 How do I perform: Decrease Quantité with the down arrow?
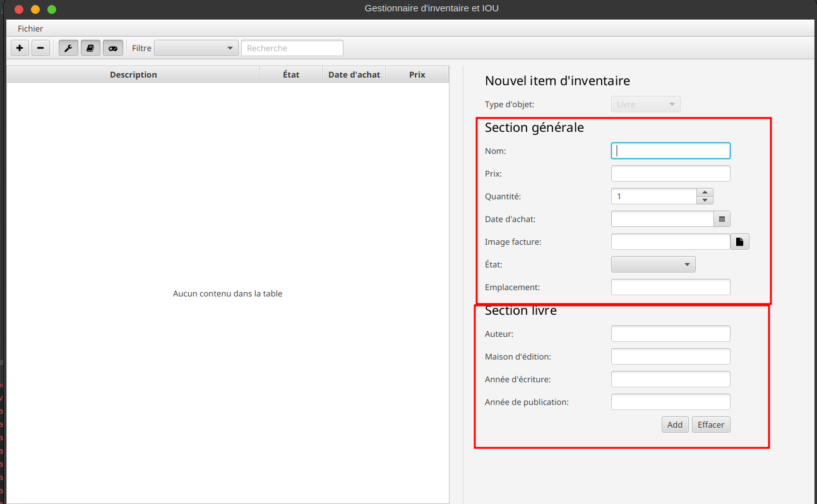(x=705, y=201)
